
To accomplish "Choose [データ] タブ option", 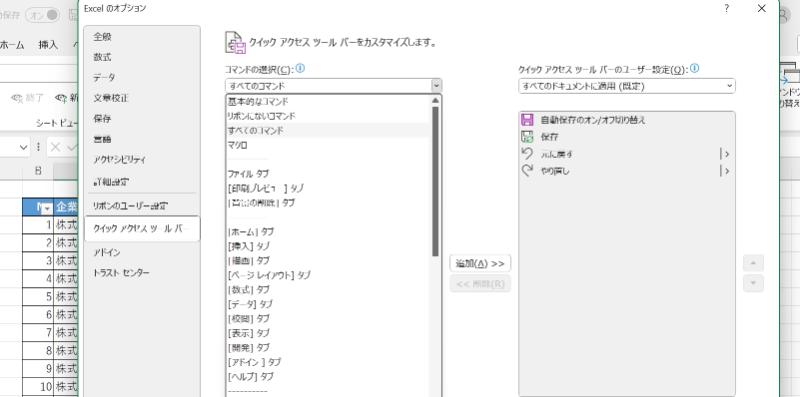I will point(329,304).
